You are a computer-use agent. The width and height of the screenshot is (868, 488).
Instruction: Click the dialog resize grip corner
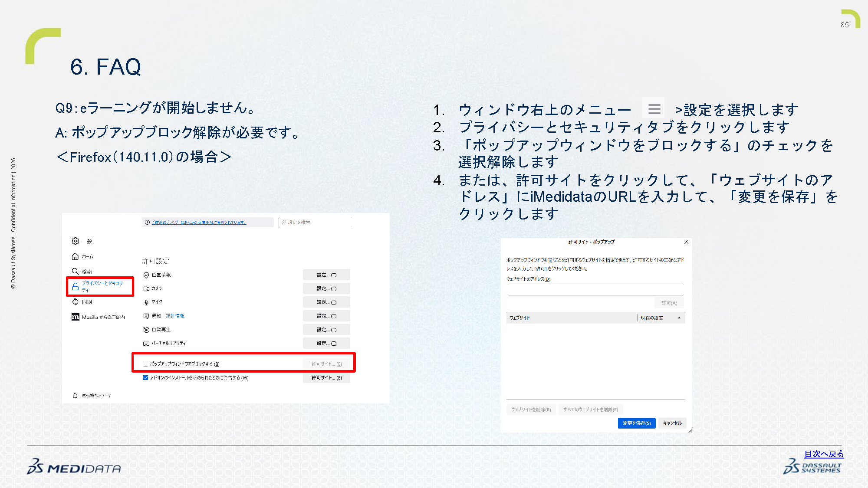click(x=690, y=431)
